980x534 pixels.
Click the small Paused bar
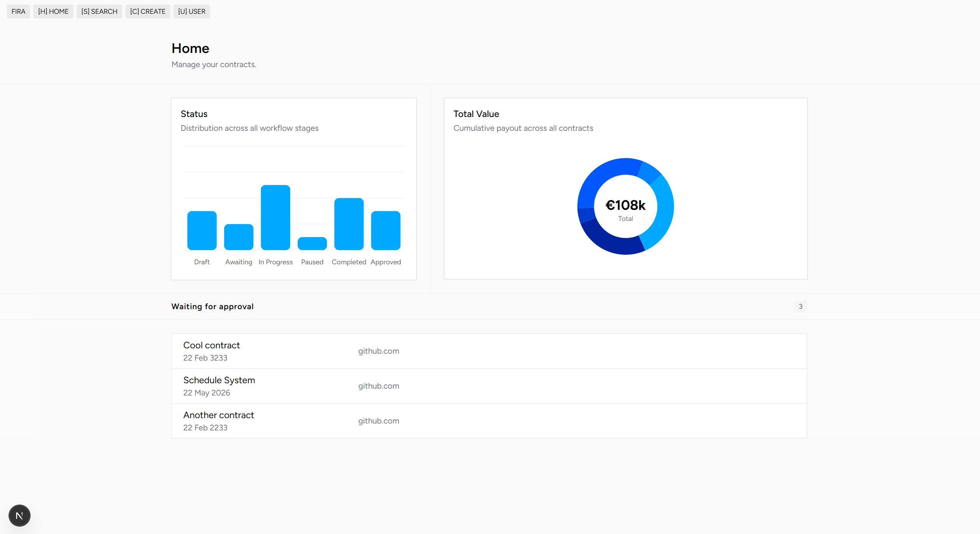(312, 243)
